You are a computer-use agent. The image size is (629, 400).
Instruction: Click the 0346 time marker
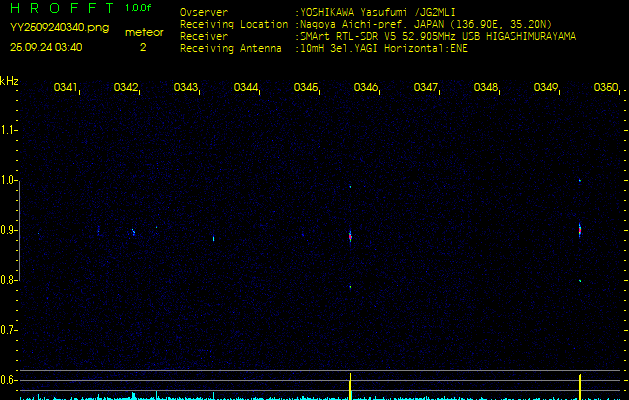(x=366, y=87)
